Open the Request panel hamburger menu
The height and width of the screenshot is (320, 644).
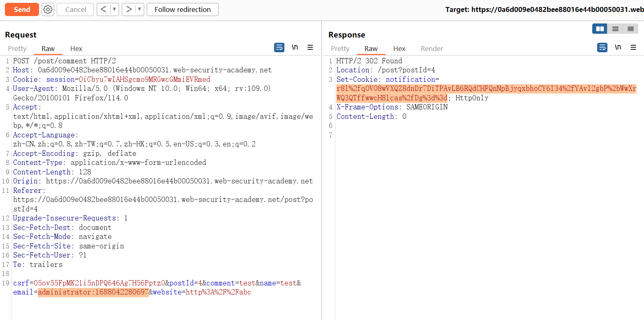pyautogui.click(x=310, y=48)
